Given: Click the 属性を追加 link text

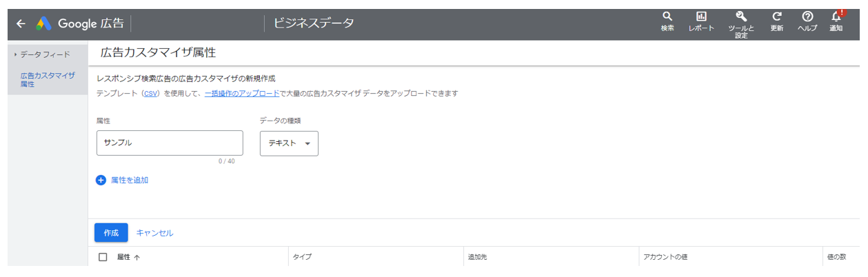Looking at the screenshot, I should [130, 180].
